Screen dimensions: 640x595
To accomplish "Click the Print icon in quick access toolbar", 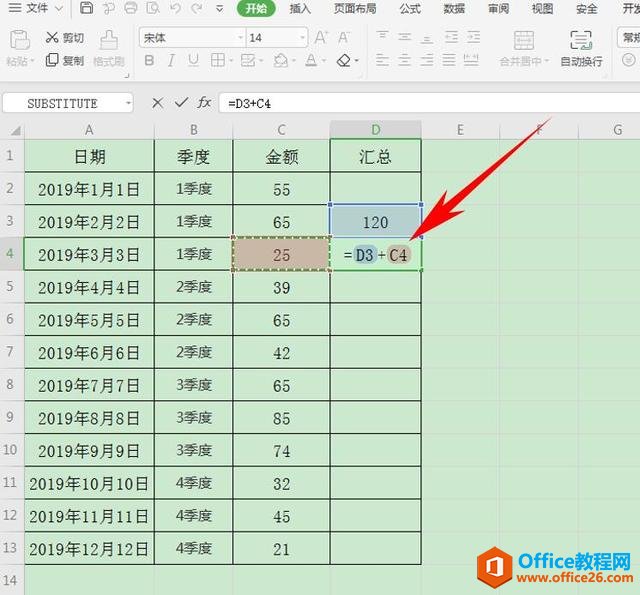I will [131, 8].
